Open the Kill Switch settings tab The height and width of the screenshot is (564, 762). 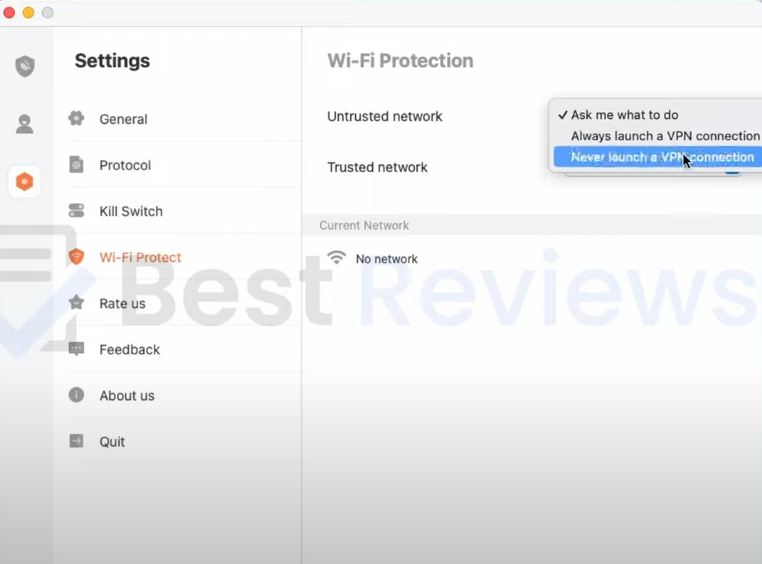[131, 211]
